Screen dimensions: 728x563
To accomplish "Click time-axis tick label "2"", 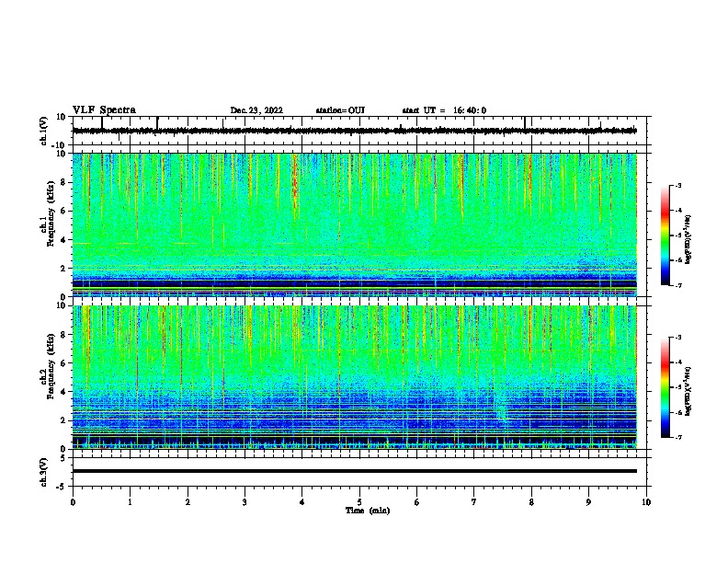I will [x=188, y=502].
